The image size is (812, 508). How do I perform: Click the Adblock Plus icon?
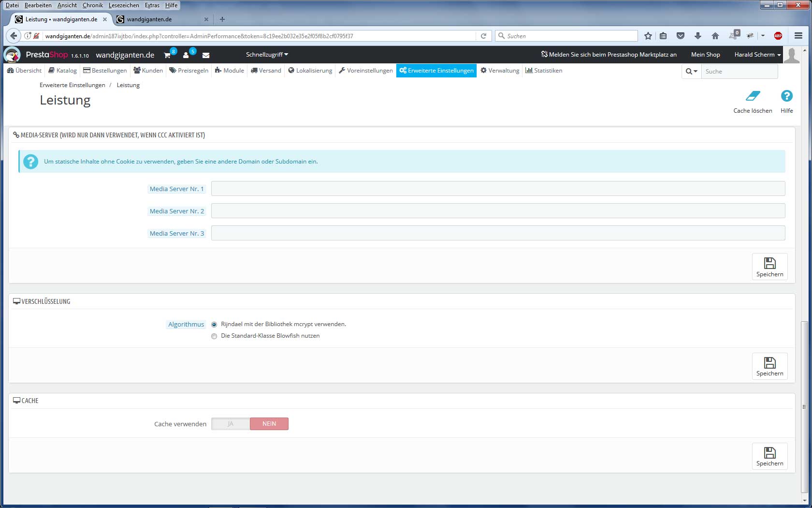(778, 36)
